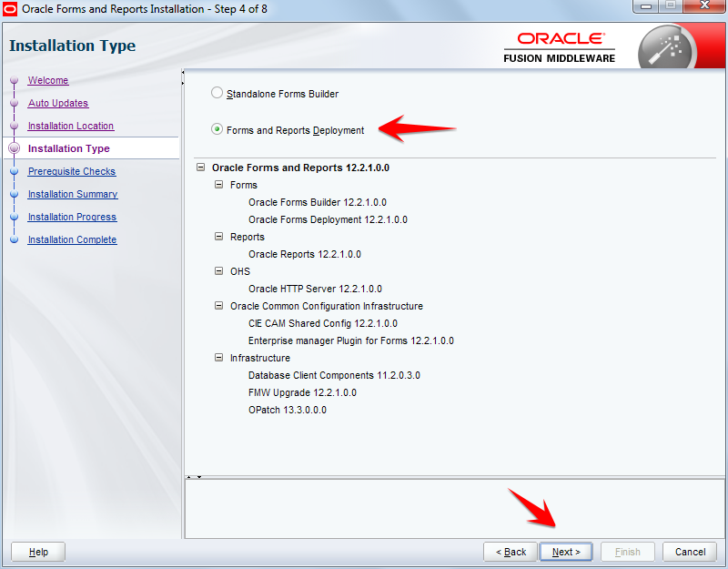This screenshot has width=728, height=569.
Task: Click Enterprise manager Plugin for Forms row
Action: tap(351, 340)
